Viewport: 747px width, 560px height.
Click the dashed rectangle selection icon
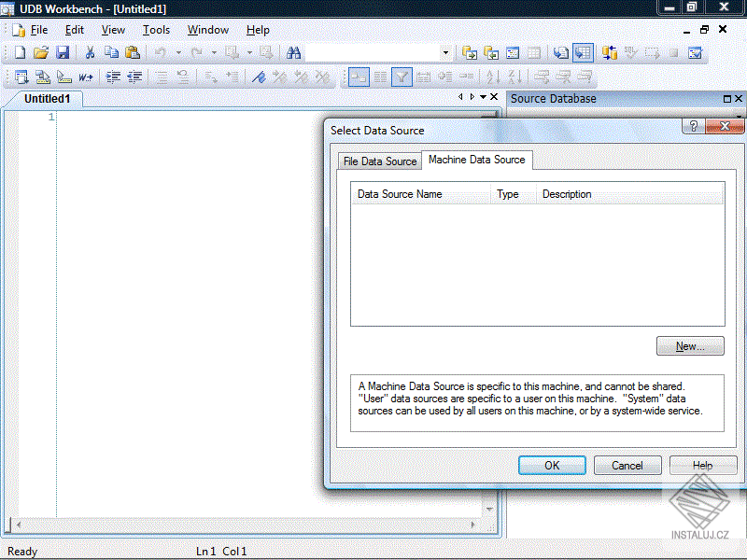coord(652,52)
